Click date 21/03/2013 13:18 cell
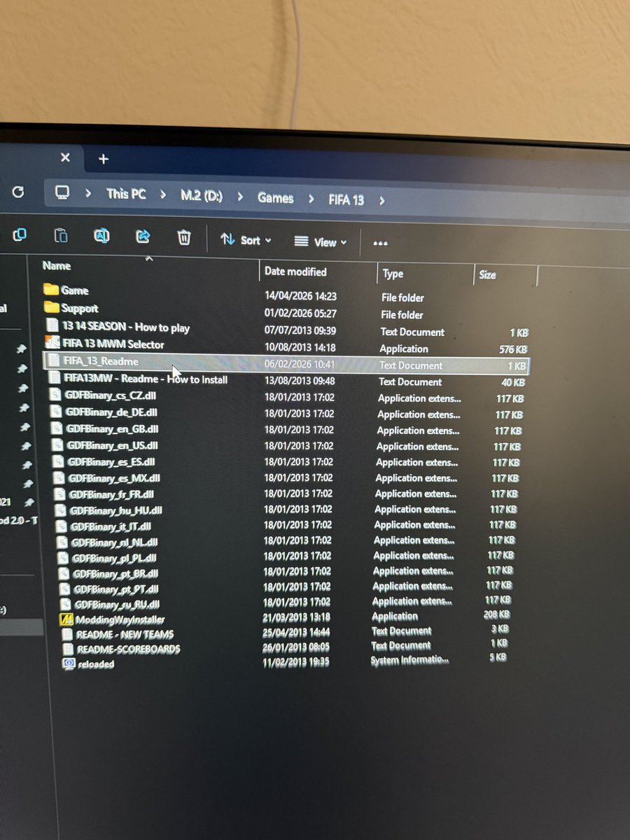The image size is (630, 840). [x=295, y=617]
